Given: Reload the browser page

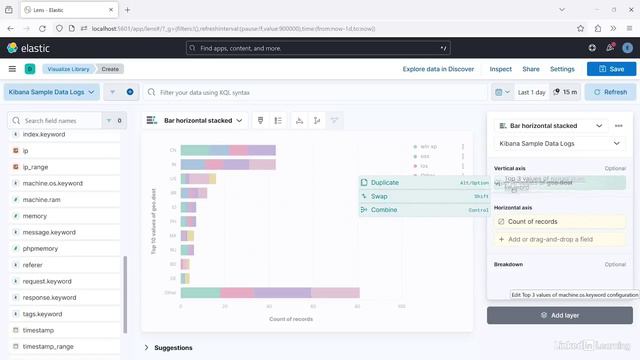Looking at the screenshot, I should pos(42,29).
